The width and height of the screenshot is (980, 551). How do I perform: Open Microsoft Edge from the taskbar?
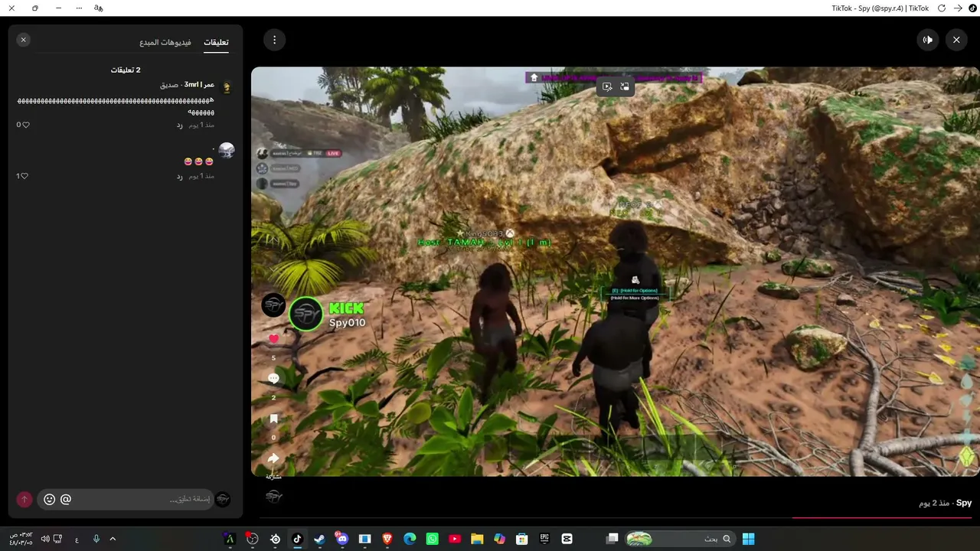tap(410, 539)
